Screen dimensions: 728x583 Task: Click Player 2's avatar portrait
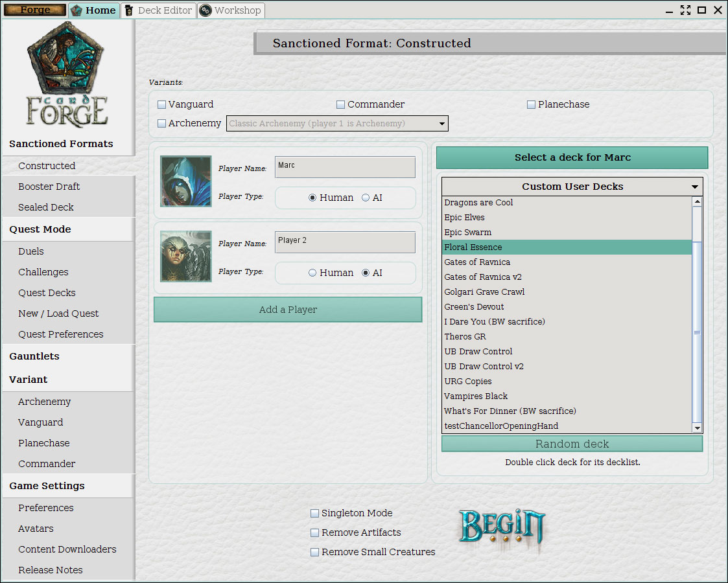tap(186, 257)
